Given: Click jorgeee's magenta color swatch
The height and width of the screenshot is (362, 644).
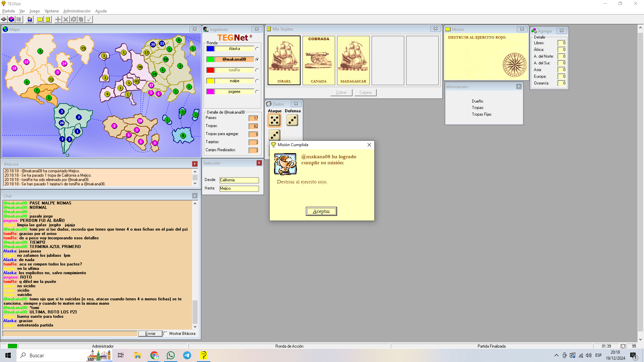Looking at the screenshot, I should (x=210, y=92).
